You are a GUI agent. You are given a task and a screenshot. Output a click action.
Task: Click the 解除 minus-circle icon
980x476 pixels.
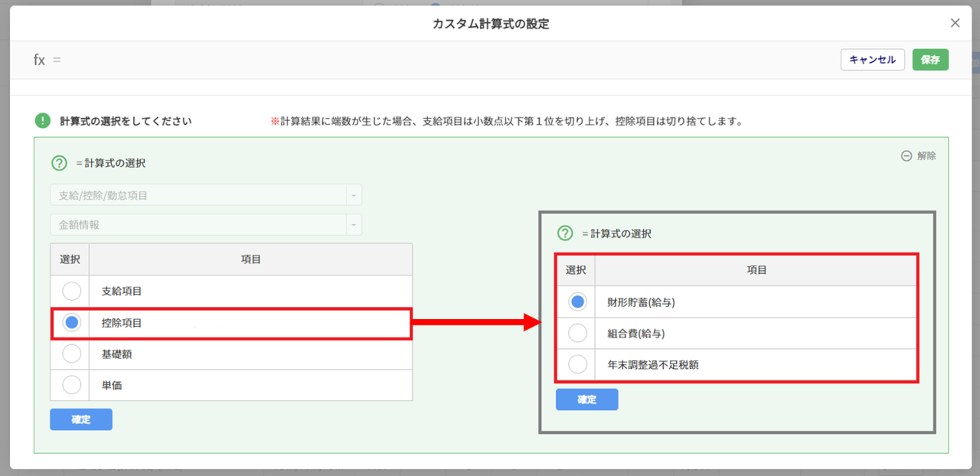click(x=906, y=156)
